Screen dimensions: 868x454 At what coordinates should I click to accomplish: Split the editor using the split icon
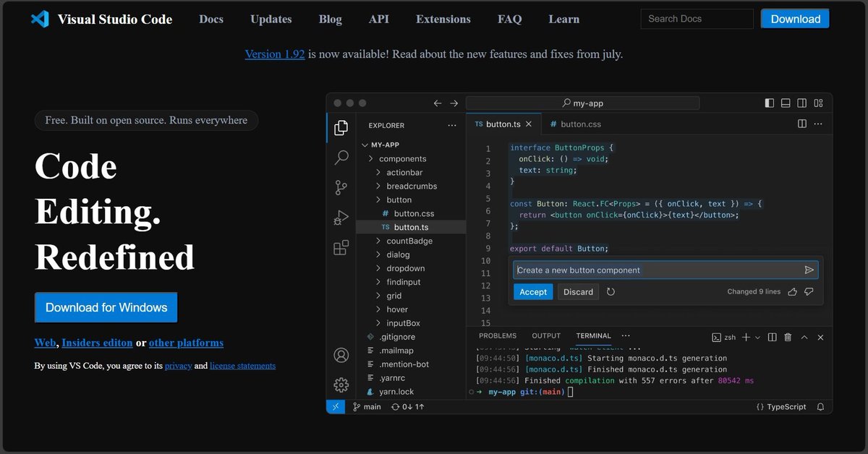coord(802,124)
